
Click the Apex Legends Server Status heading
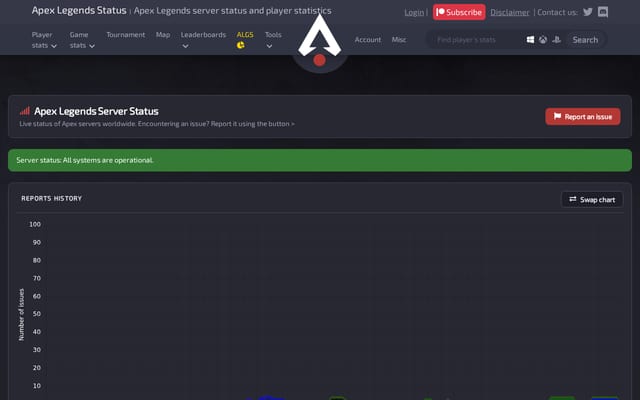(96, 111)
